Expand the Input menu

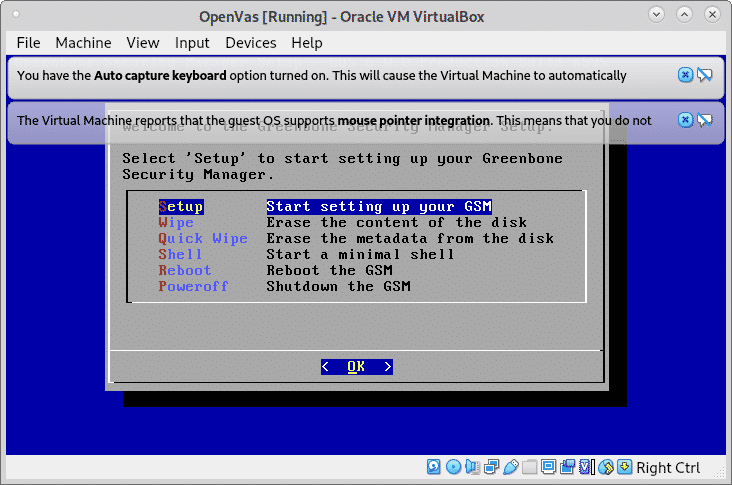coord(192,42)
